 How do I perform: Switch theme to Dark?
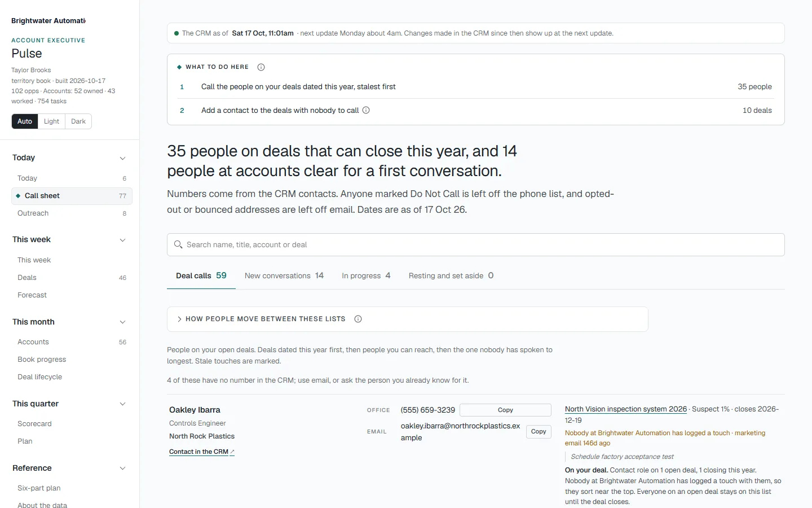[x=78, y=121]
